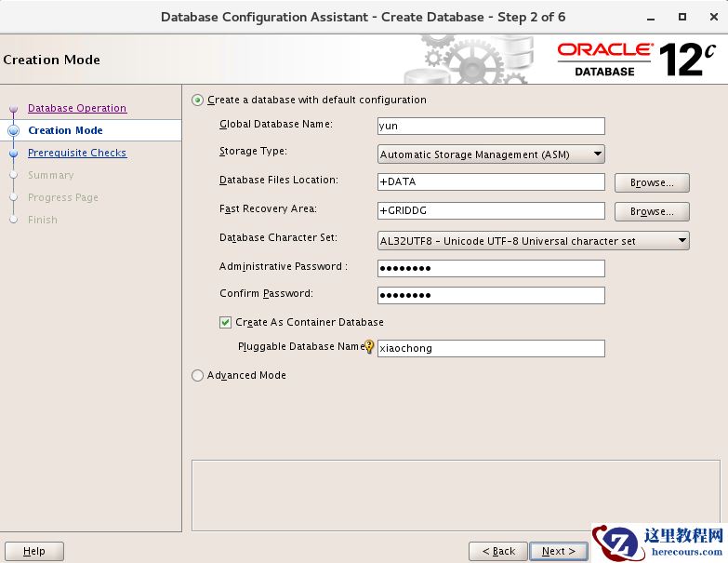Image resolution: width=728 pixels, height=563 pixels.
Task: Click the Pluggable Database Name field
Action: click(x=491, y=348)
